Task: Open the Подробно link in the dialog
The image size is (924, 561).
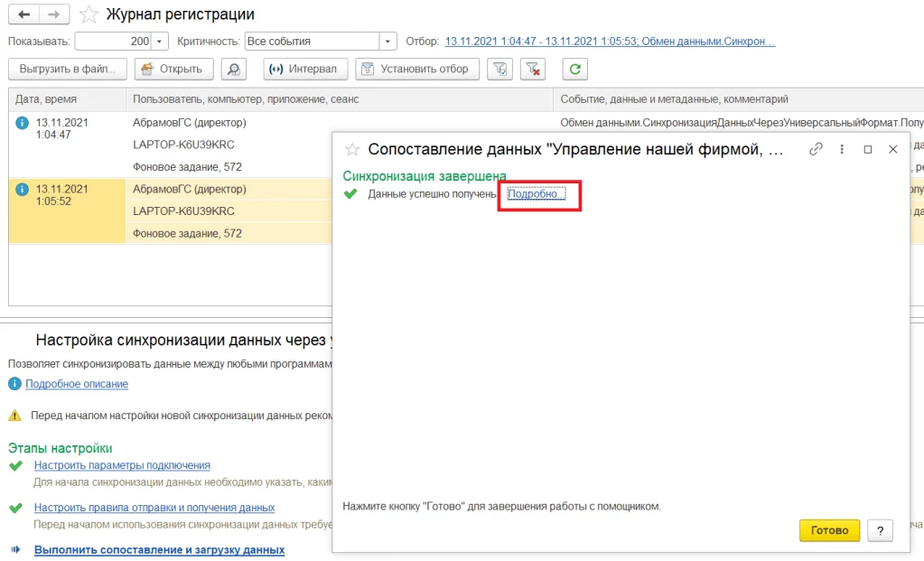Action: click(537, 194)
